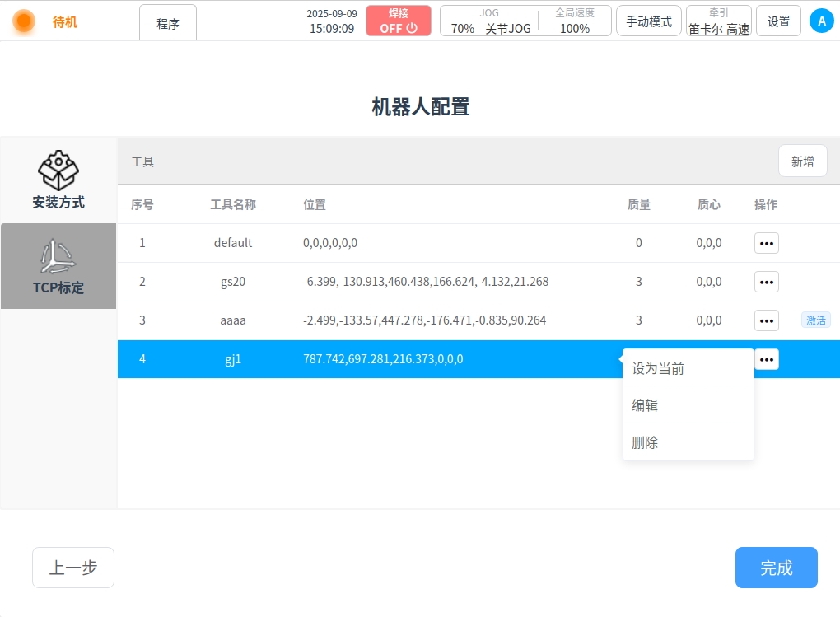The width and height of the screenshot is (840, 617).
Task: Select the TCP标定 calibration icon
Action: 58,257
